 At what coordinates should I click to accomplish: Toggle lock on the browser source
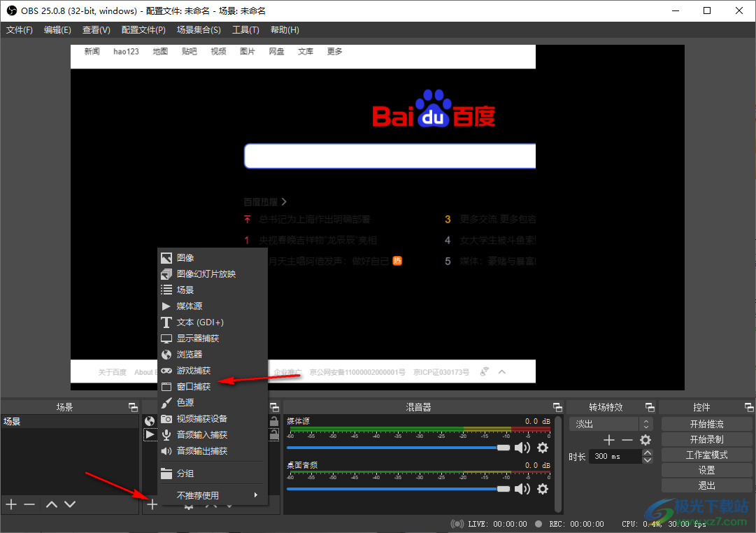(274, 421)
